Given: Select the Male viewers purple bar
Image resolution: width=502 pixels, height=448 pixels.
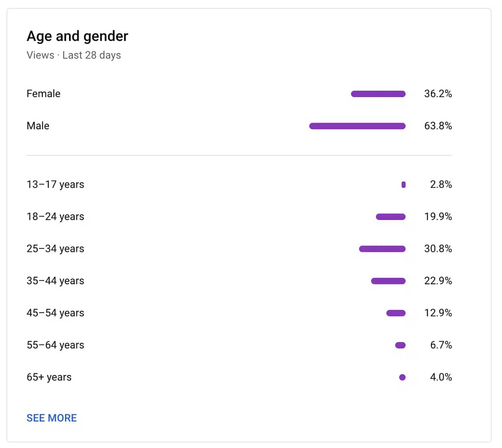Looking at the screenshot, I should click(x=357, y=126).
